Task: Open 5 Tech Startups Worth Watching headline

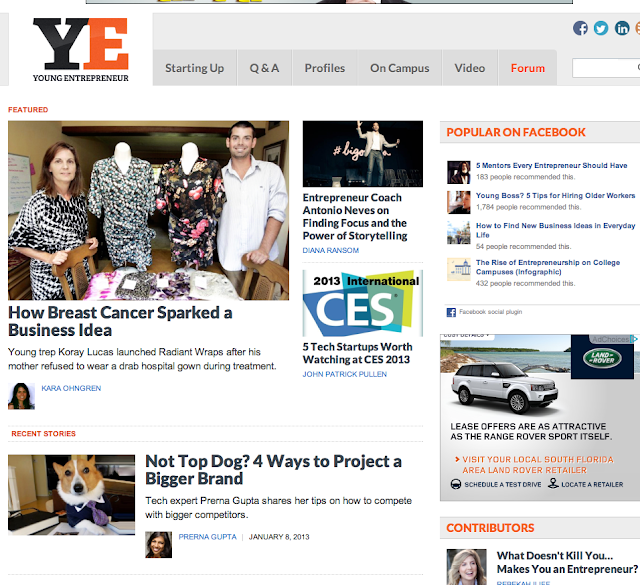Action: [x=358, y=353]
